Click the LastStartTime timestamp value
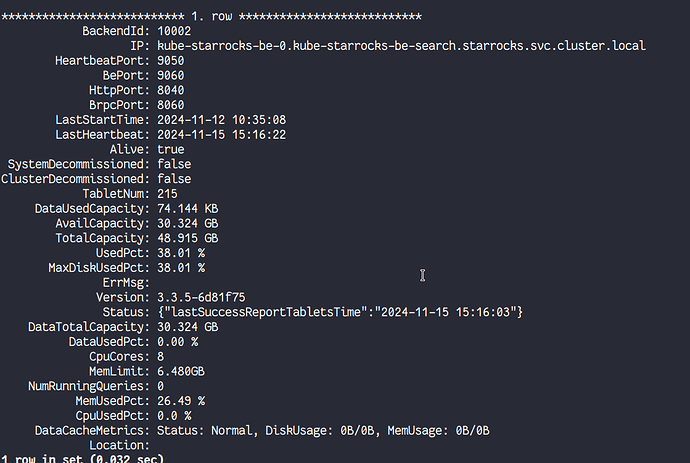The width and height of the screenshot is (690, 463). pyautogui.click(x=221, y=120)
